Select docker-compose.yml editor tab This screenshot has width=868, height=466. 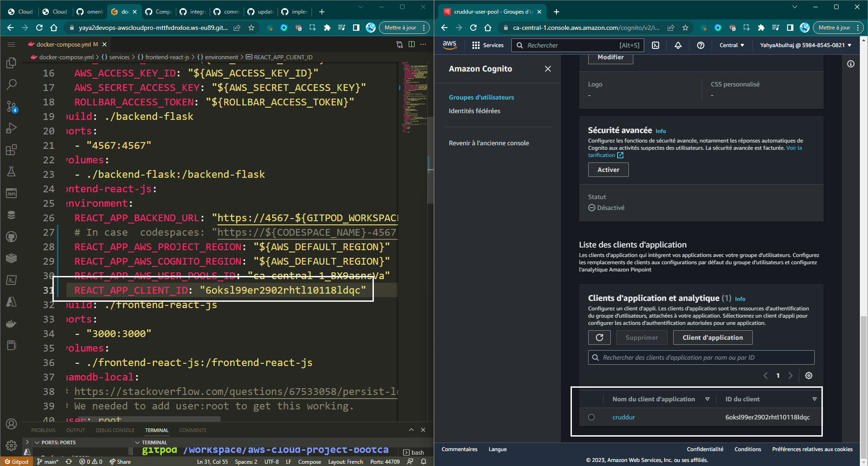67,44
